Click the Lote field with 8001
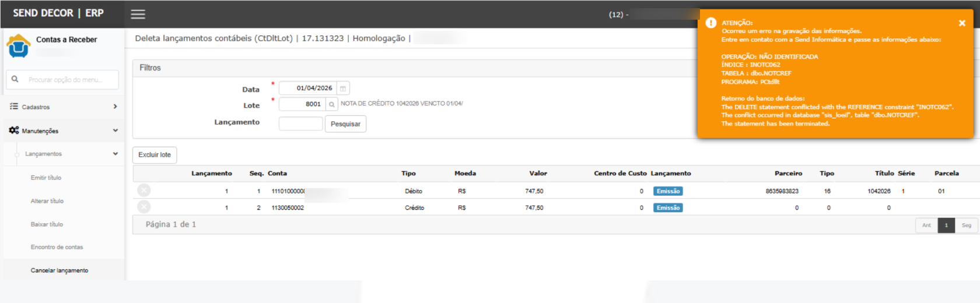The width and height of the screenshot is (980, 303). pos(302,104)
